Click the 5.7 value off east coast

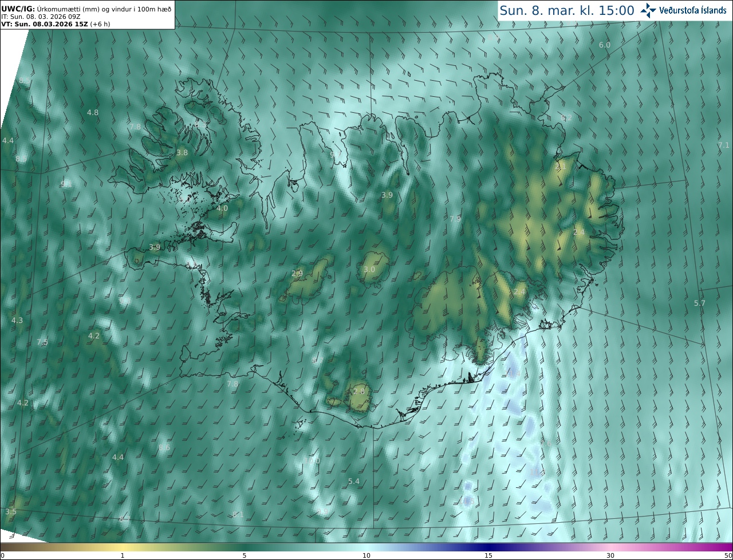[700, 303]
